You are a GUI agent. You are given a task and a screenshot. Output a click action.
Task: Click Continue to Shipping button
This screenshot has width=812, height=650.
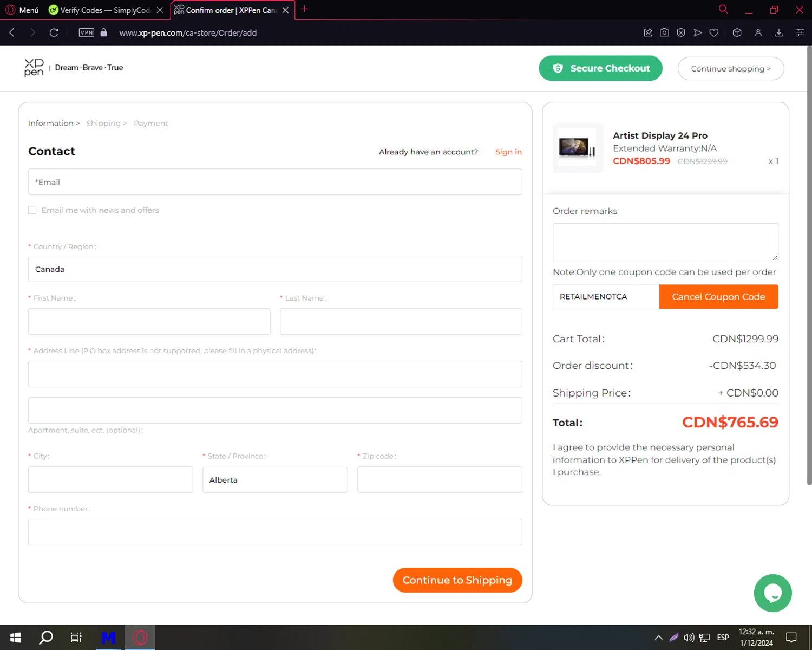tap(457, 580)
